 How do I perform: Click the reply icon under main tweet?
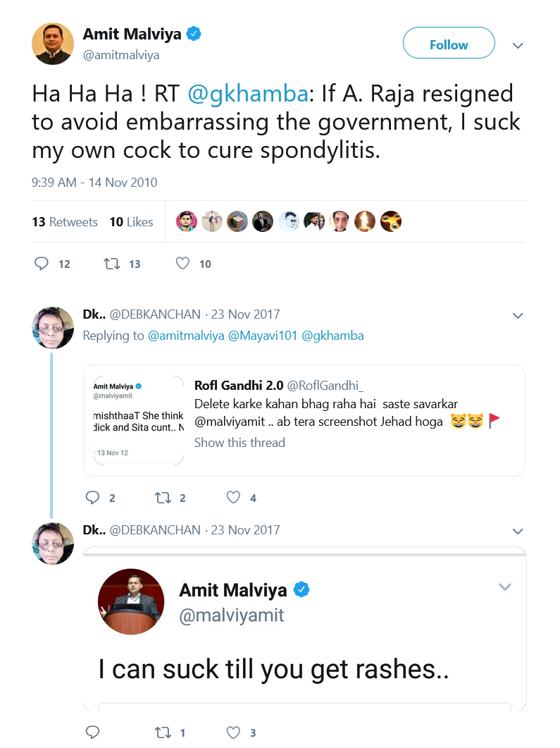point(42,264)
